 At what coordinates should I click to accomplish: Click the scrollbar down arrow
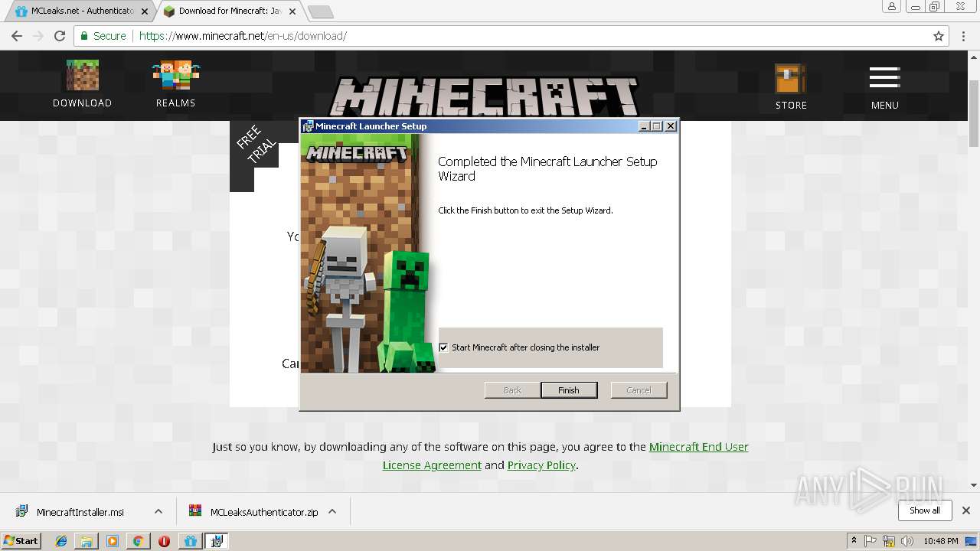pos(974,485)
